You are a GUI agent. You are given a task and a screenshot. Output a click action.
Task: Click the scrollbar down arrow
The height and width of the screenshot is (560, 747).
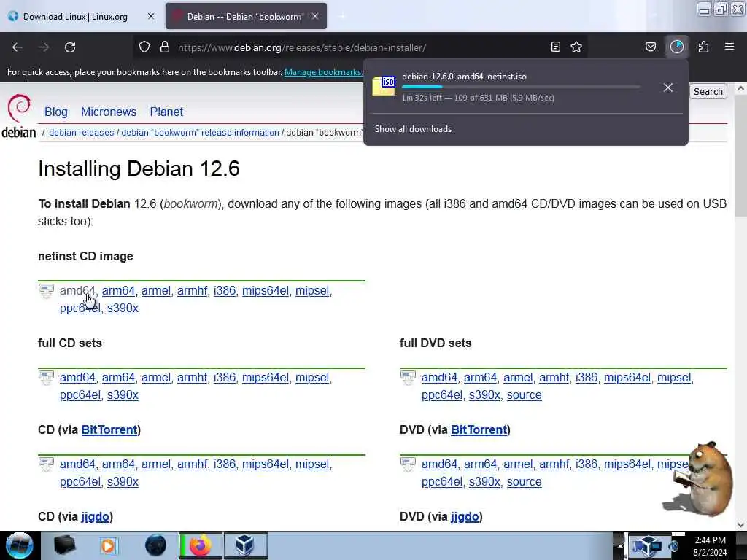[740, 524]
